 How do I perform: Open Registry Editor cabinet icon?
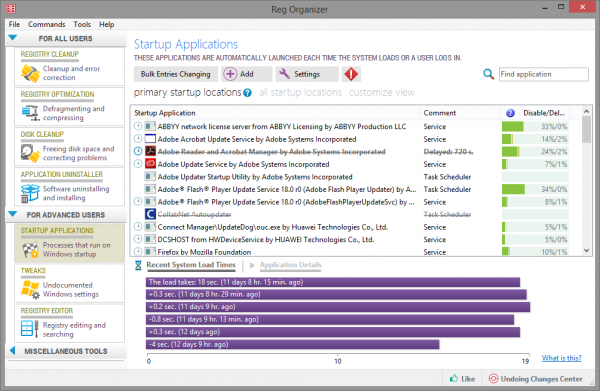point(30,329)
